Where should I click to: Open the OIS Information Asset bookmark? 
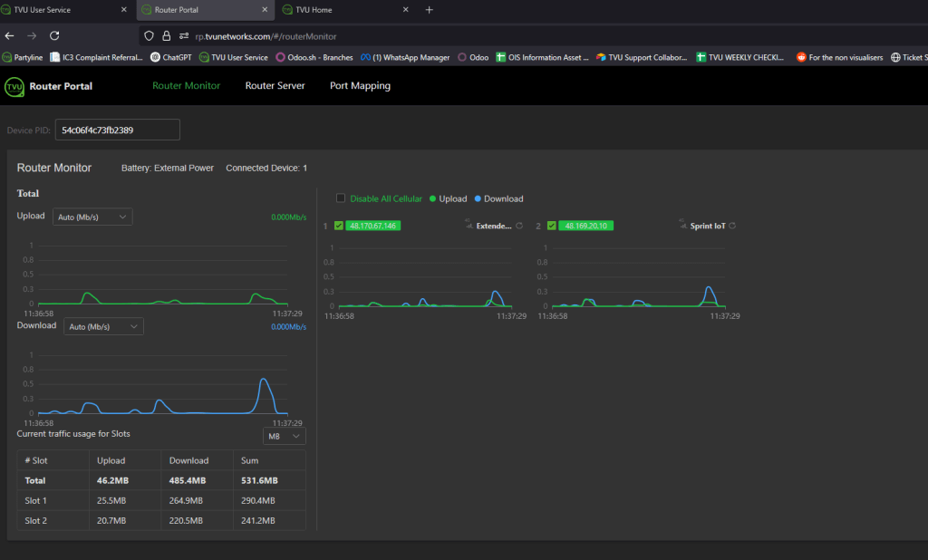point(542,57)
